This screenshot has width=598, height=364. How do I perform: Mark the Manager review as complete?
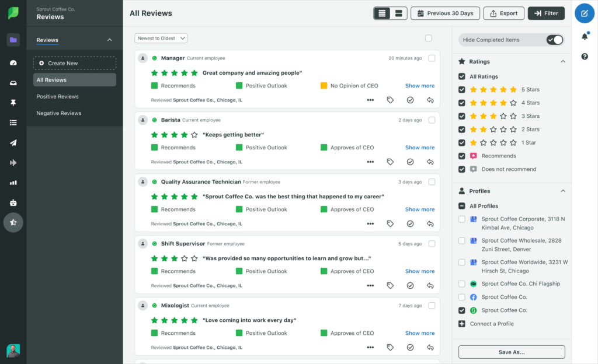coord(411,100)
